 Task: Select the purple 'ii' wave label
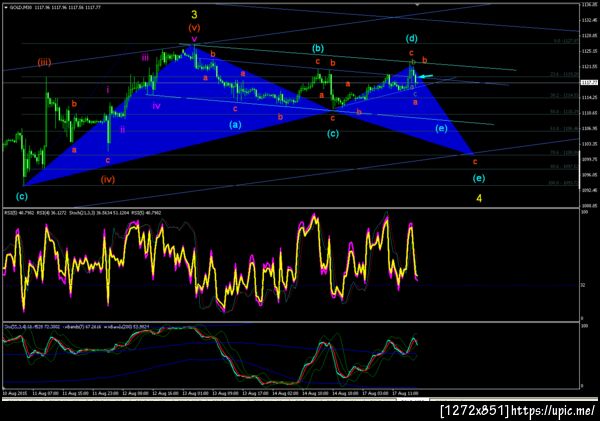coord(122,130)
